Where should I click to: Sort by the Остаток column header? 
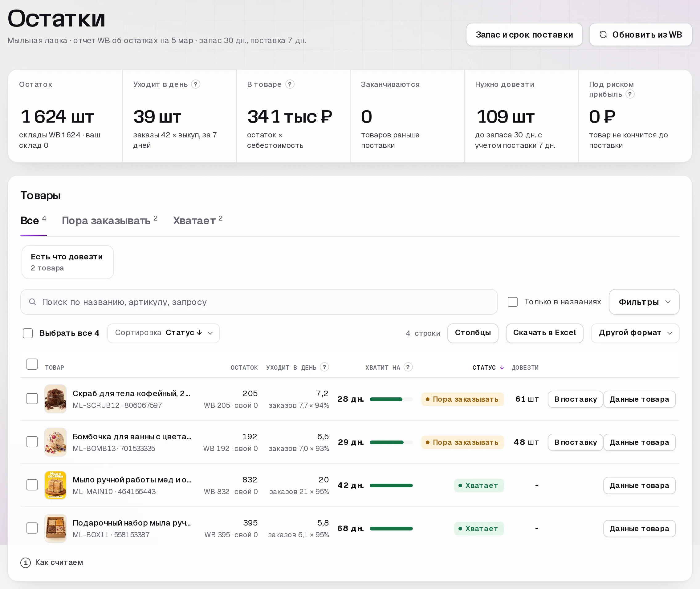pos(244,367)
